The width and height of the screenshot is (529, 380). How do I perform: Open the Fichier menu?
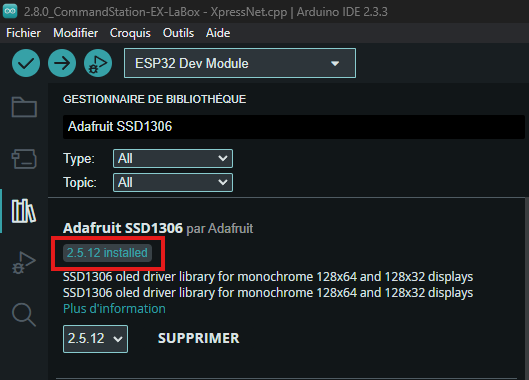click(x=23, y=33)
